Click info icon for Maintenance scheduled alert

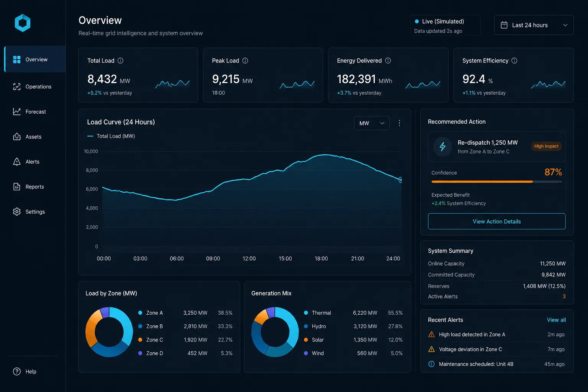coord(431,364)
